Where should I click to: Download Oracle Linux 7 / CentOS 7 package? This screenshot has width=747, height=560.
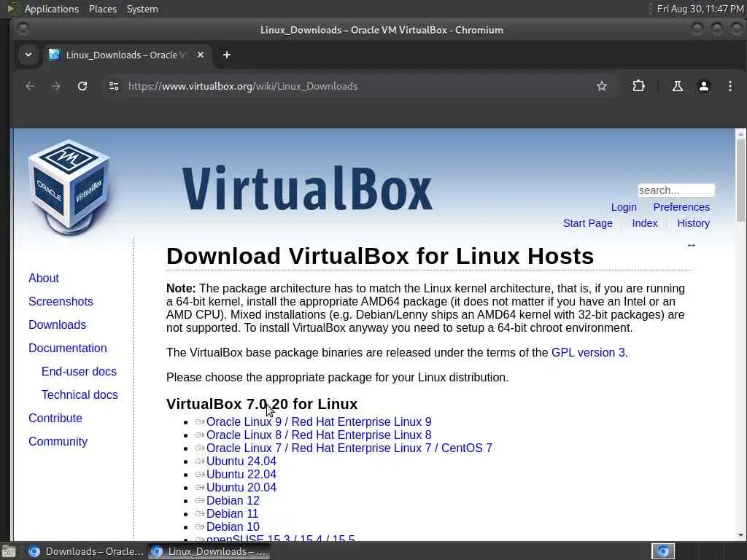coord(349,448)
